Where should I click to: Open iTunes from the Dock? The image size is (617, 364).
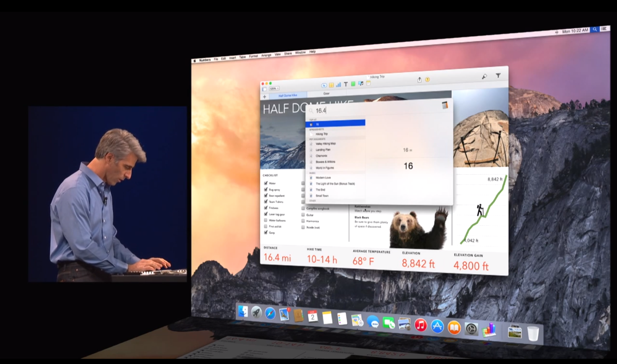pos(421,325)
